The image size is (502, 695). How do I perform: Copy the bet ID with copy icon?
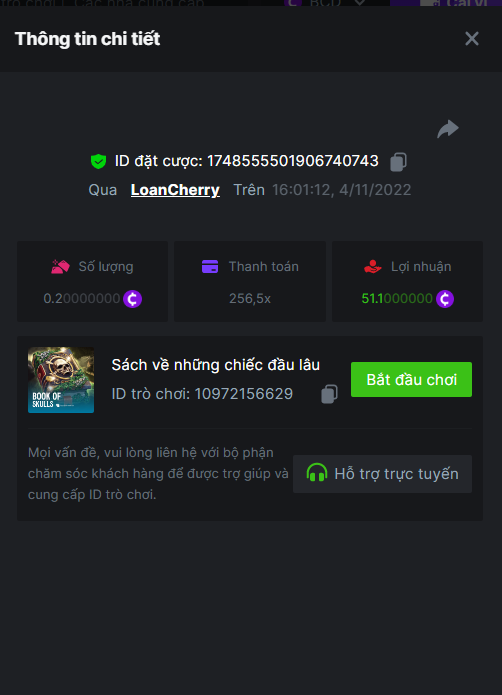(x=398, y=162)
